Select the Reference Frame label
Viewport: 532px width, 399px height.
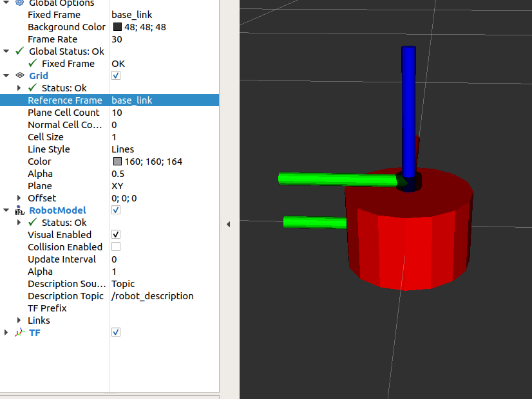coord(65,100)
